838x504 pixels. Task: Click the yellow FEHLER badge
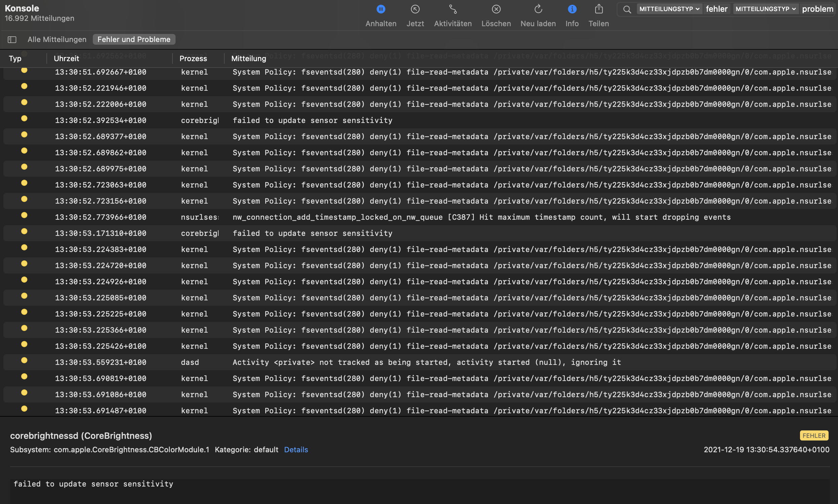tap(813, 435)
